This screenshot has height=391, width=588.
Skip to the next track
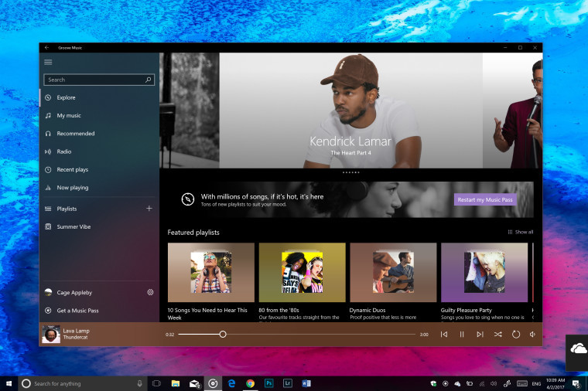pos(480,335)
